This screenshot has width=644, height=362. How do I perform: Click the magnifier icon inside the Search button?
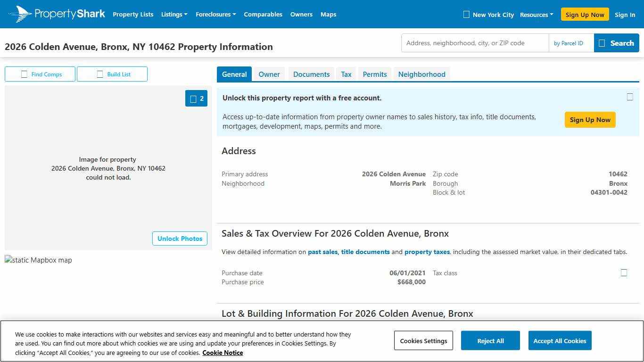602,42
